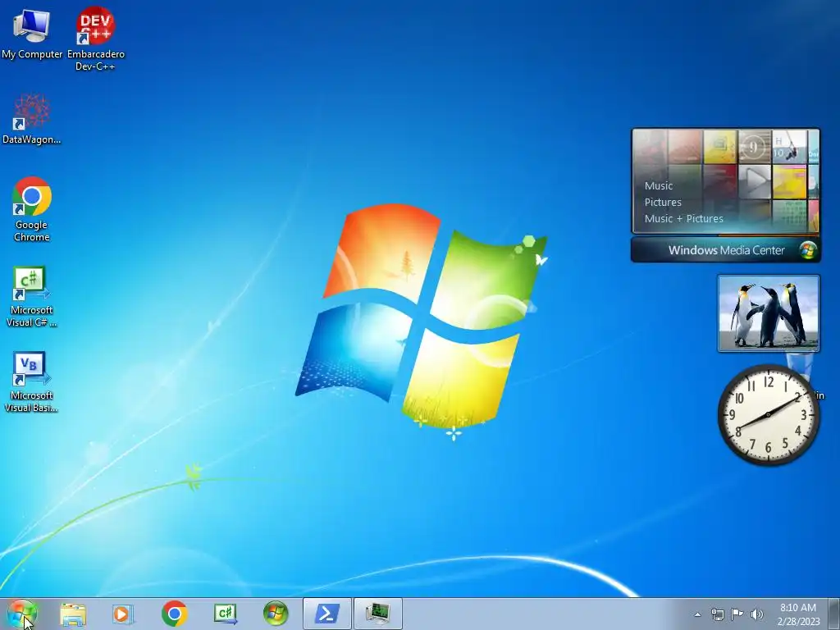The width and height of the screenshot is (840, 630).
Task: Select Music in the Media Center gadget
Action: click(x=659, y=186)
